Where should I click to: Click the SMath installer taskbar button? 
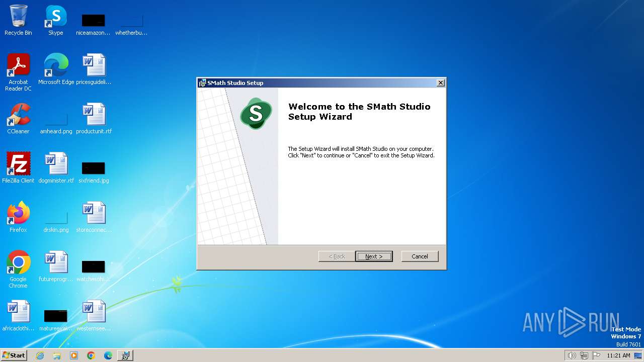(x=125, y=355)
